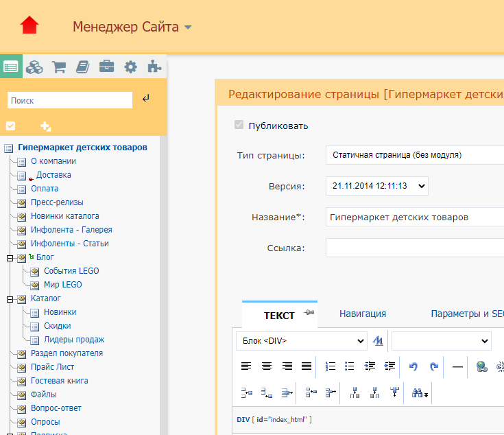Click the Поиск search input field
Screen dimensions: 504x435
tap(69, 100)
